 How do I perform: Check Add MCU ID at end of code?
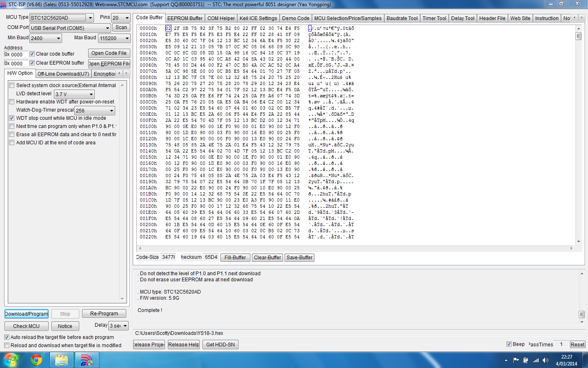pos(12,142)
